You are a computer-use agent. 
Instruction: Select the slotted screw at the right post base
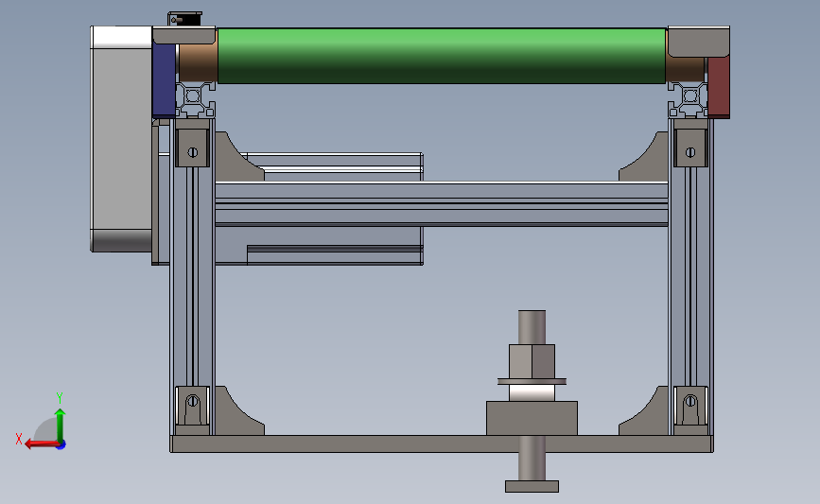[x=690, y=402]
